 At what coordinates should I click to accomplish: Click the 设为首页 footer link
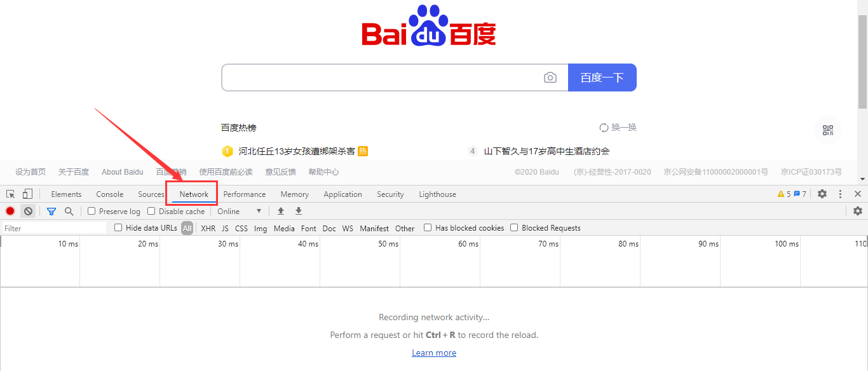(x=31, y=172)
